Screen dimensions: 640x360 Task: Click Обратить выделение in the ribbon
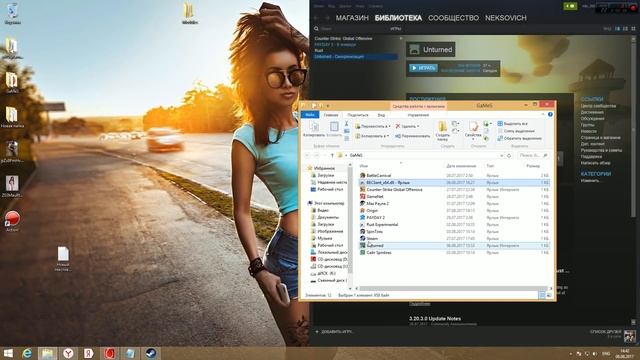click(x=520, y=139)
